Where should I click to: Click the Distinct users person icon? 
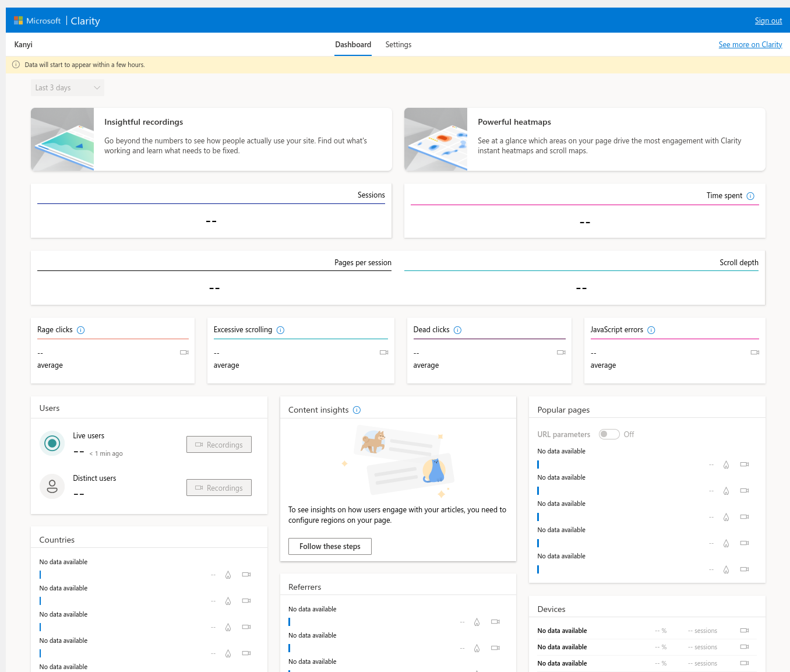coord(52,486)
